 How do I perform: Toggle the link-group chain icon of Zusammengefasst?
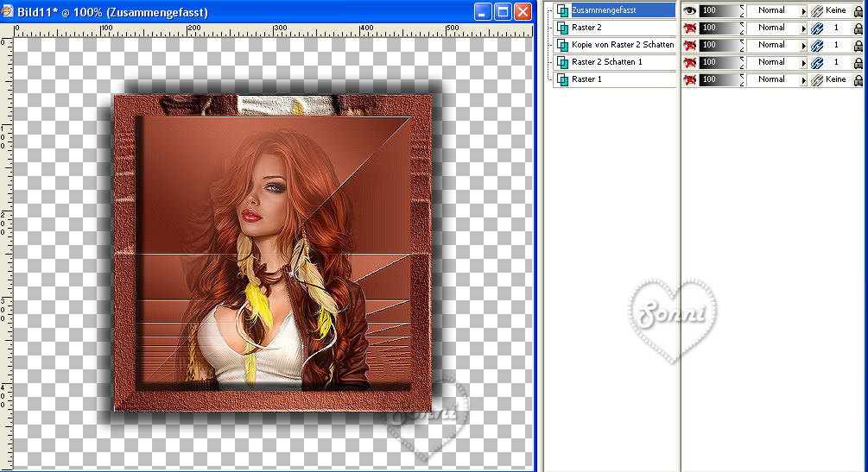(817, 10)
